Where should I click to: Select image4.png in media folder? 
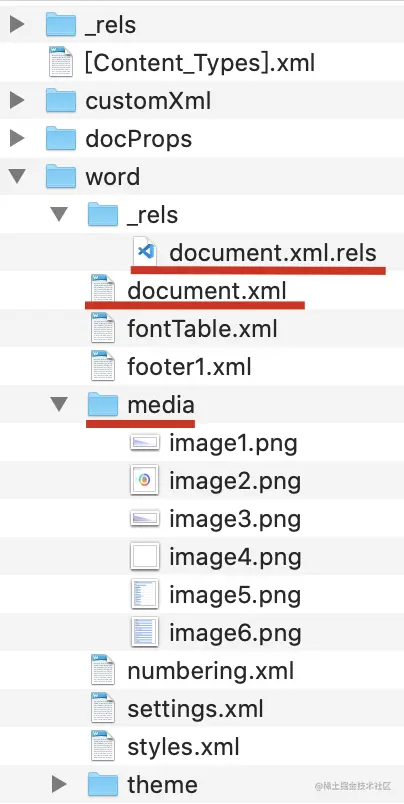tap(235, 557)
